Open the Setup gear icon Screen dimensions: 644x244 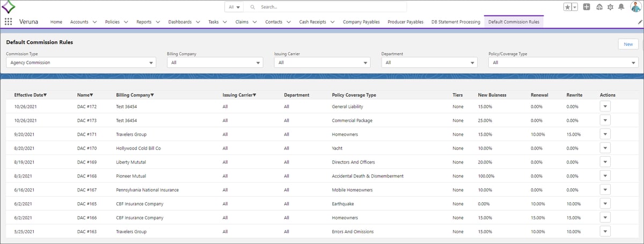610,7
